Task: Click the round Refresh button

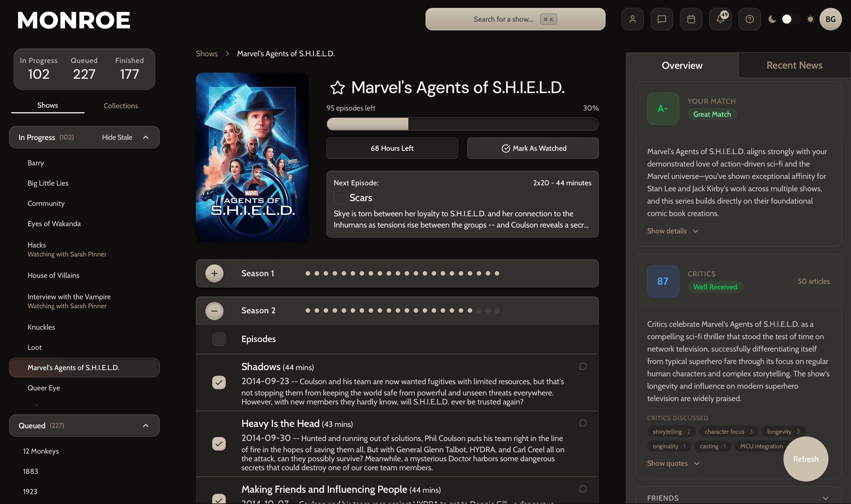Action: click(805, 459)
